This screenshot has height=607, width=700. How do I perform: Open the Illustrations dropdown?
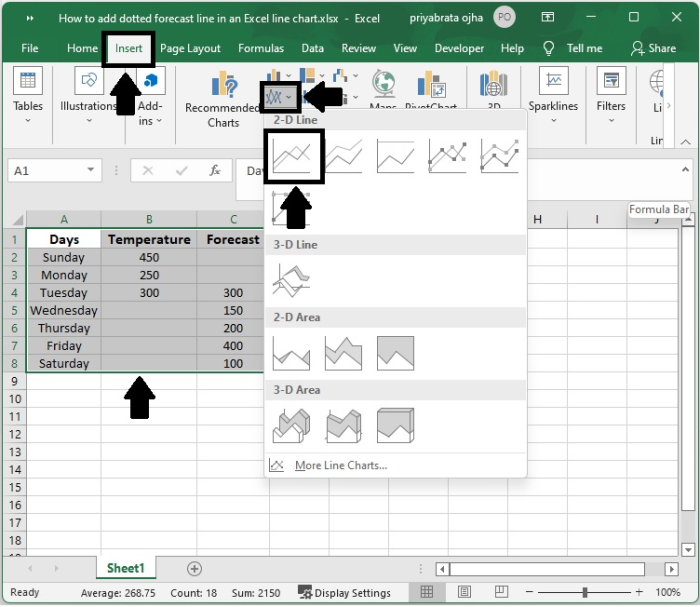tap(88, 95)
